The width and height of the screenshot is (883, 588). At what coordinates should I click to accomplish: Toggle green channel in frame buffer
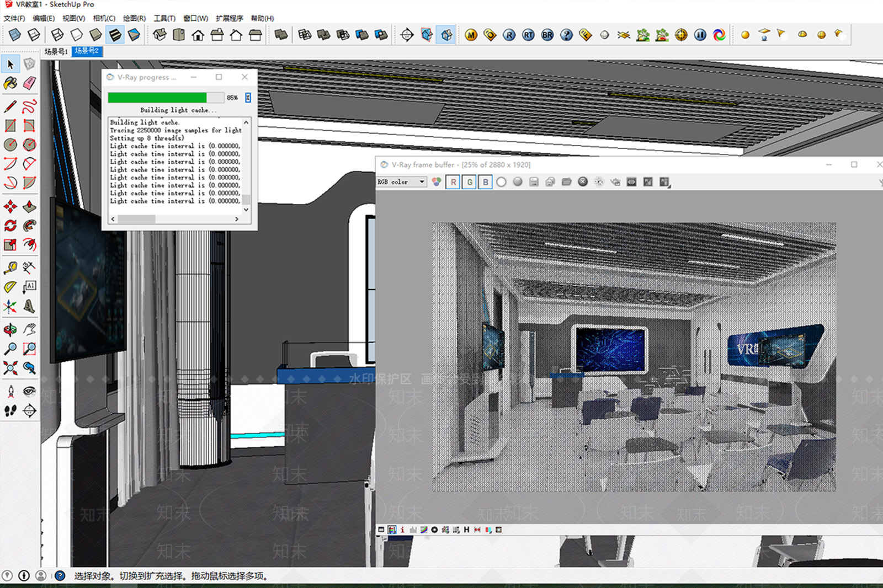pos(469,182)
